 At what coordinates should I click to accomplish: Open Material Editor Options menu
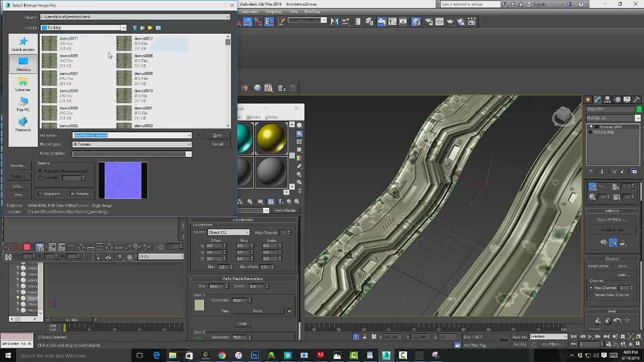[x=253, y=117]
